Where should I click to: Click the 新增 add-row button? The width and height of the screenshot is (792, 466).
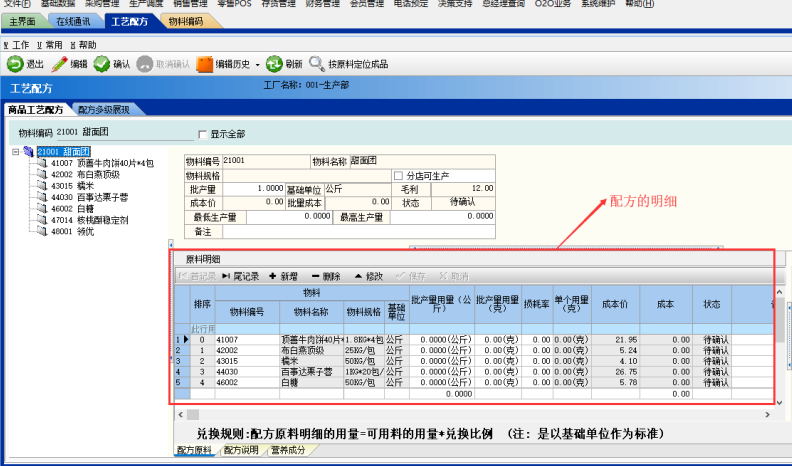pos(283,276)
